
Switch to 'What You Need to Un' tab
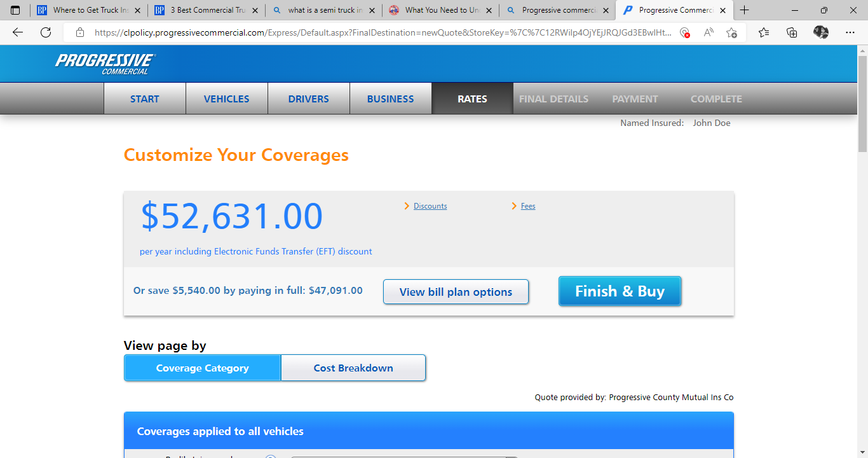pos(440,10)
